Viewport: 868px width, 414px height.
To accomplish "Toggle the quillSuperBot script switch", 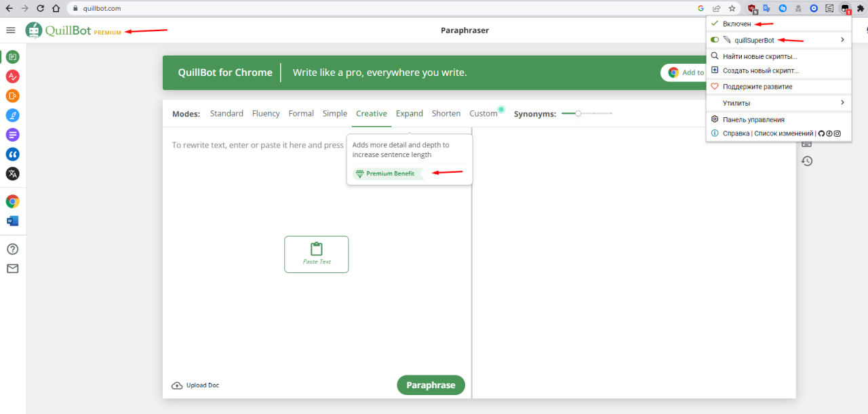I will point(715,40).
